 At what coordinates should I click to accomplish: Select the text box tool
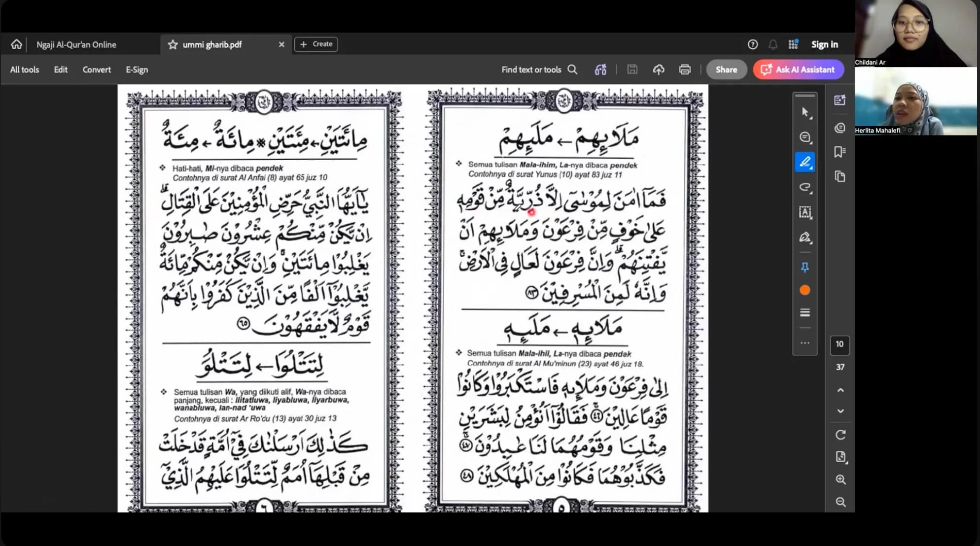[x=805, y=212]
